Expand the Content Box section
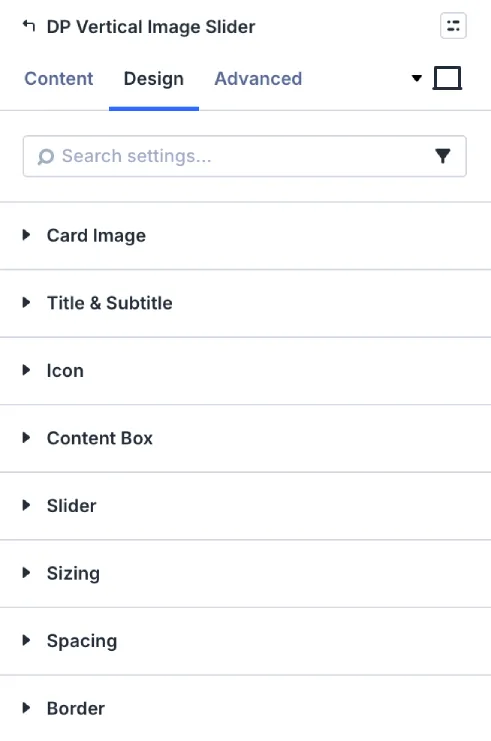This screenshot has width=491, height=741. [x=245, y=438]
